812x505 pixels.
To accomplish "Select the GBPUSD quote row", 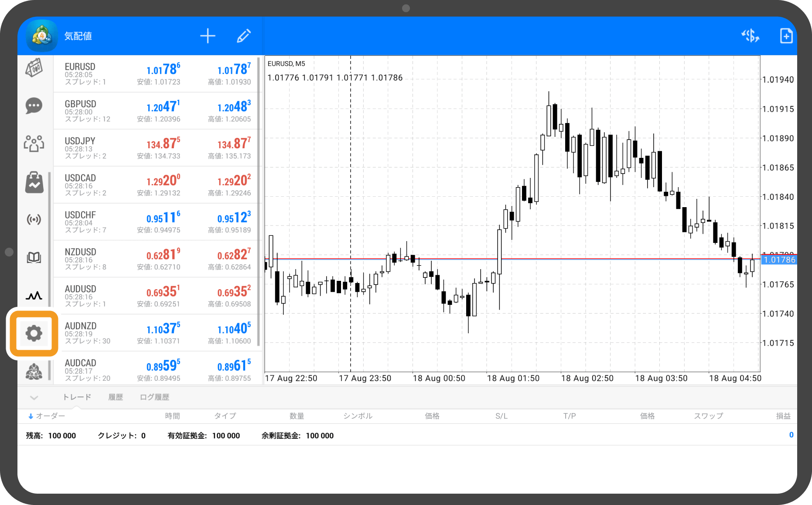I will point(157,111).
